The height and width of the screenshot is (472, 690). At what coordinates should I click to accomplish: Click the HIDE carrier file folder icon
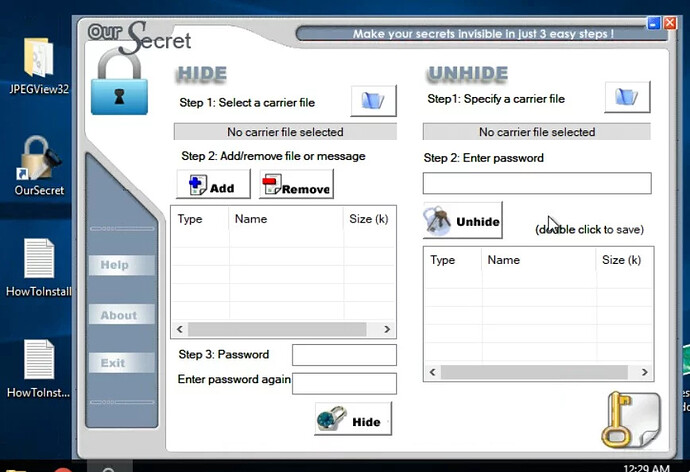click(373, 100)
